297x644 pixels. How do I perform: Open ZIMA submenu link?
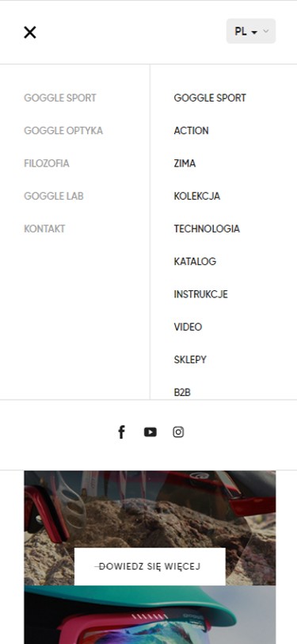pyautogui.click(x=185, y=163)
